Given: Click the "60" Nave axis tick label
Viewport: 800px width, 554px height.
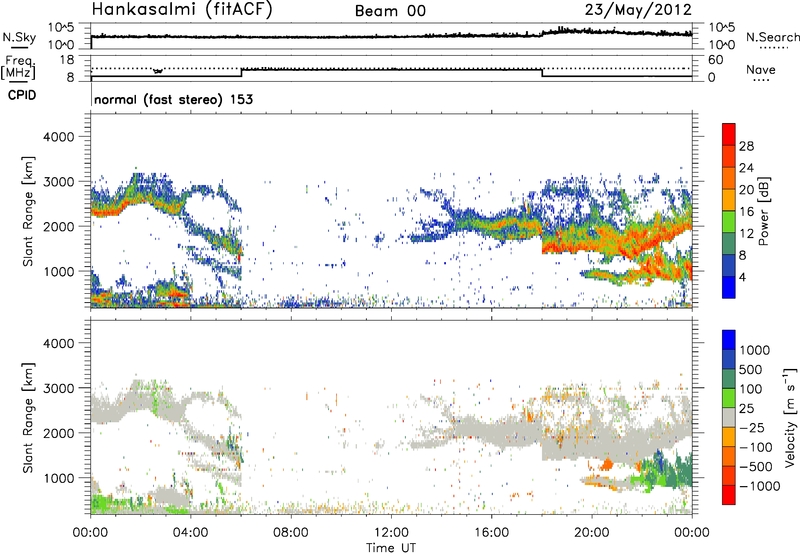Looking at the screenshot, I should pos(715,60).
